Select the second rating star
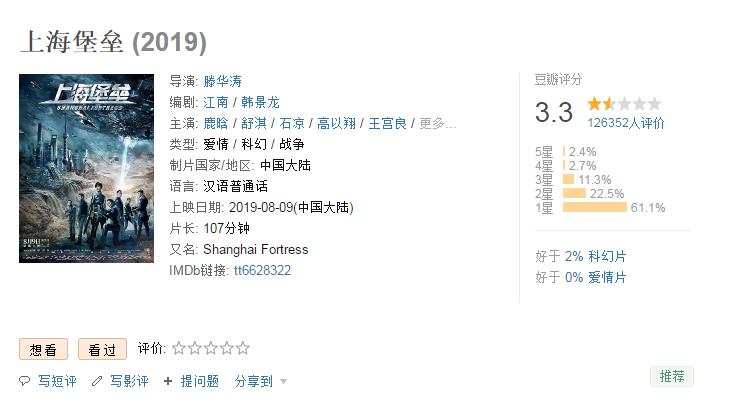This screenshot has width=733, height=418. pyautogui.click(x=194, y=348)
